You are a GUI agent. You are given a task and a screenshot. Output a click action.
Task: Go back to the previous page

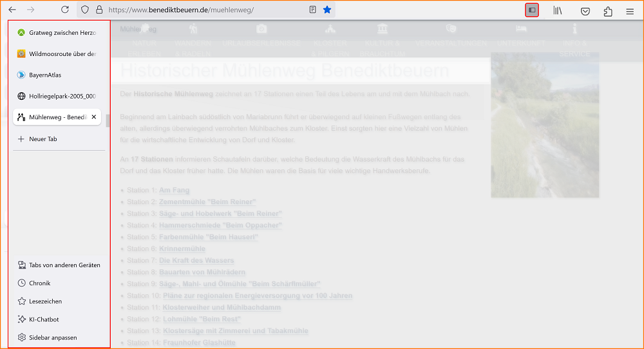pyautogui.click(x=12, y=10)
